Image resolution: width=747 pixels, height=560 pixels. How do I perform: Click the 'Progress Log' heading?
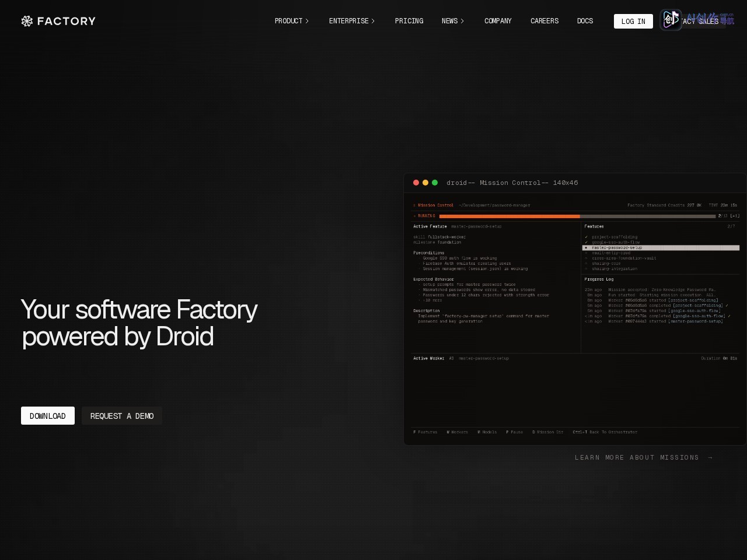pos(599,279)
